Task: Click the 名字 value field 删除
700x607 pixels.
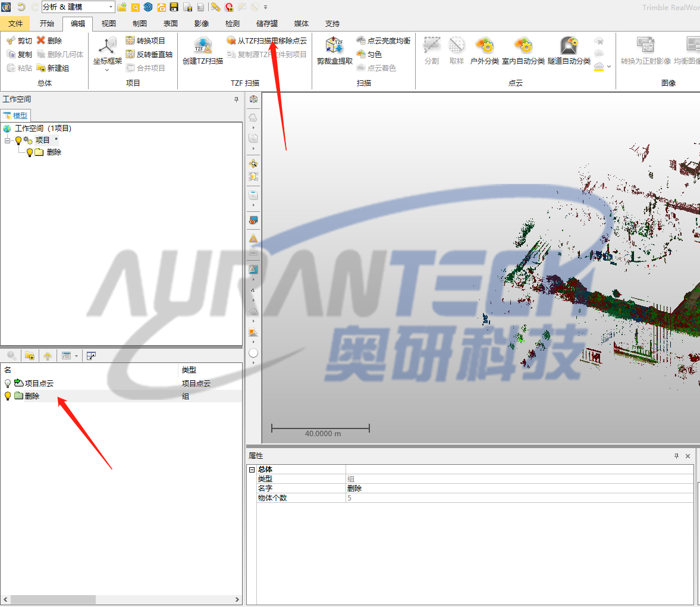Action: (520, 488)
